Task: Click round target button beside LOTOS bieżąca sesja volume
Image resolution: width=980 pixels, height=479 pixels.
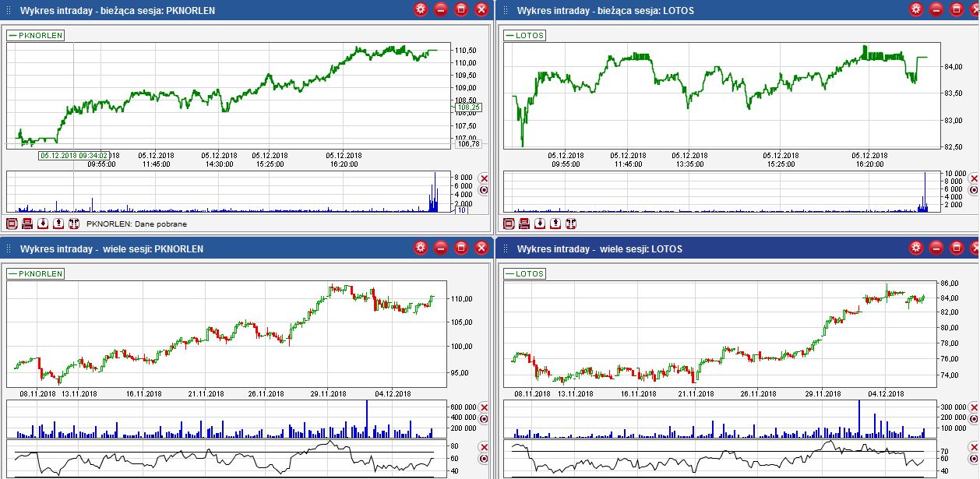Action: point(974,189)
